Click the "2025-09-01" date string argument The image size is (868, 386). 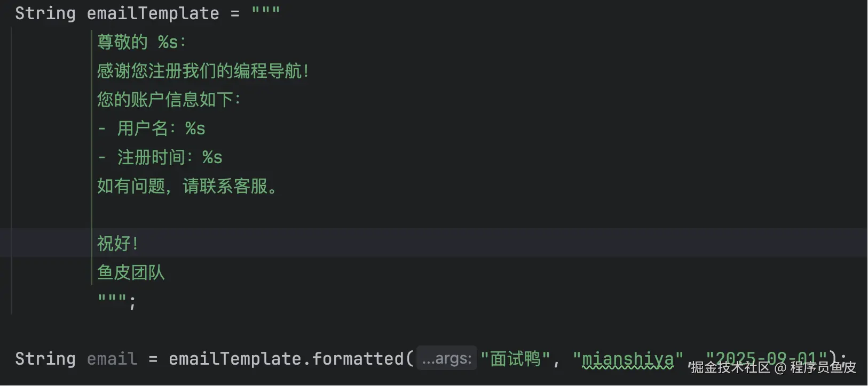click(x=766, y=357)
